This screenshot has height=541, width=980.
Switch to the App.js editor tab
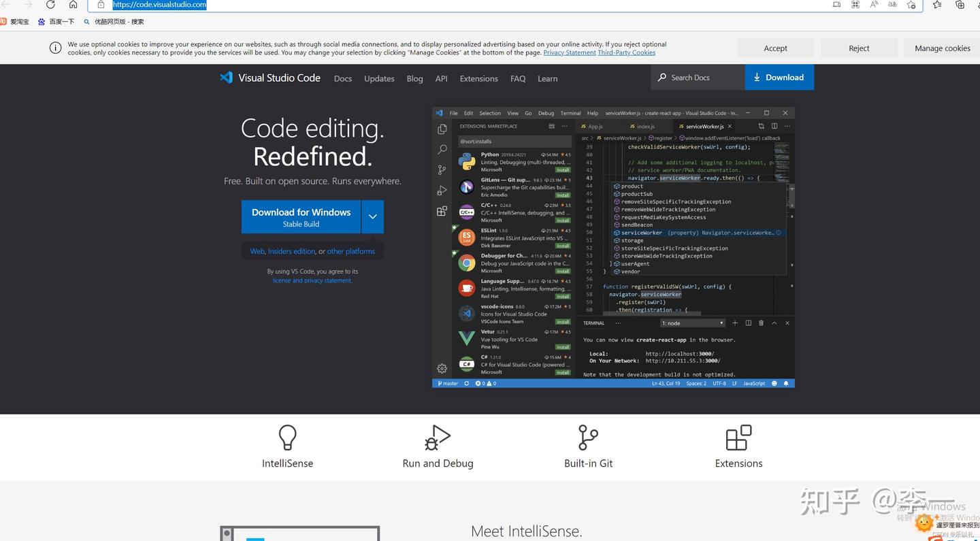click(594, 126)
